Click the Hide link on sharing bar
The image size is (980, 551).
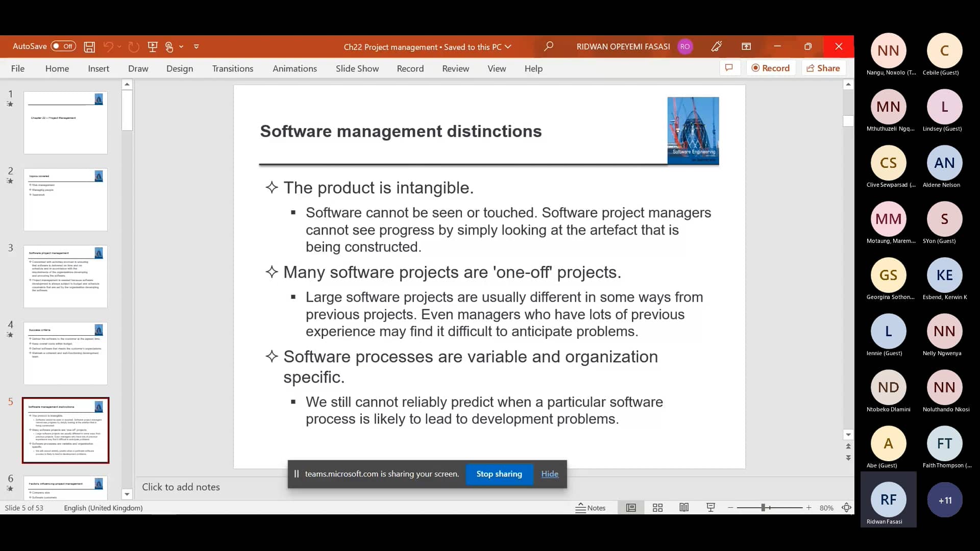[x=549, y=474]
